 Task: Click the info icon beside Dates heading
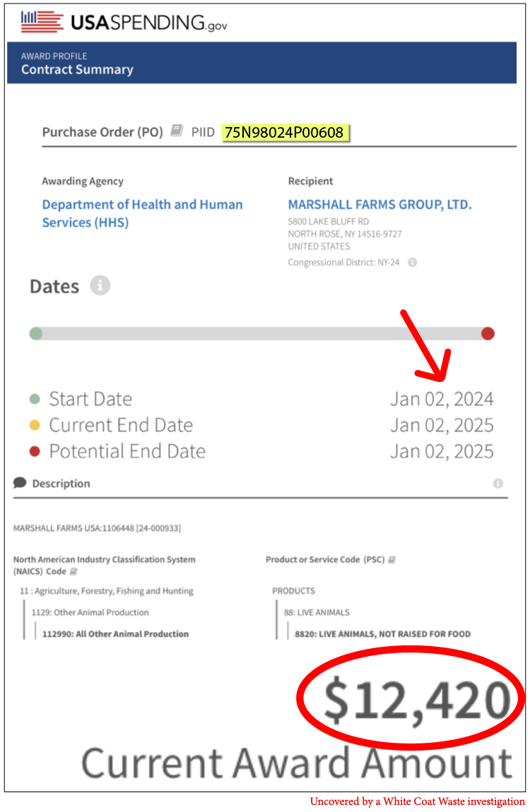100,286
